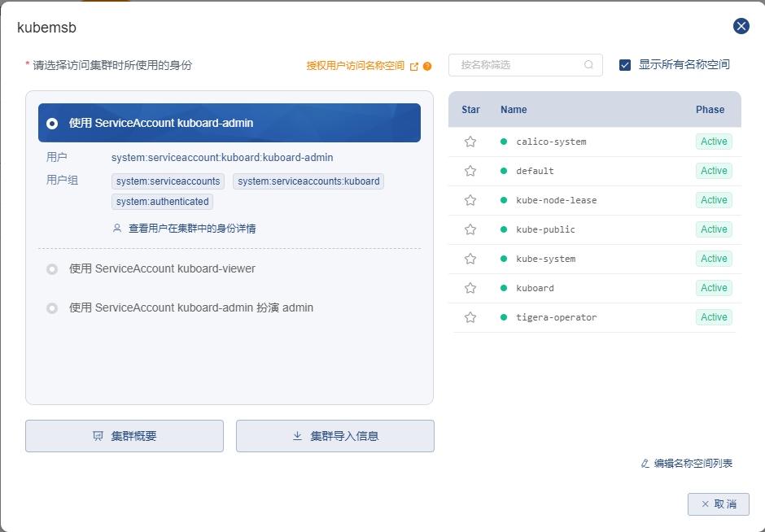This screenshot has height=532, width=765.
Task: Click the 取消 button
Action: tap(719, 504)
